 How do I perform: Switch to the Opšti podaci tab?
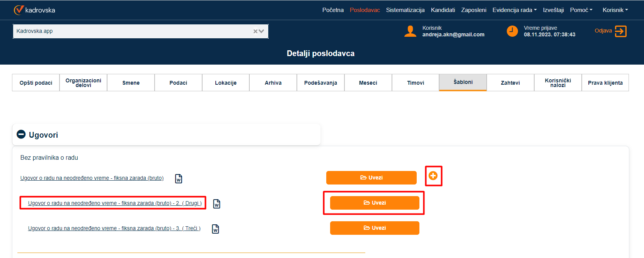pyautogui.click(x=36, y=83)
